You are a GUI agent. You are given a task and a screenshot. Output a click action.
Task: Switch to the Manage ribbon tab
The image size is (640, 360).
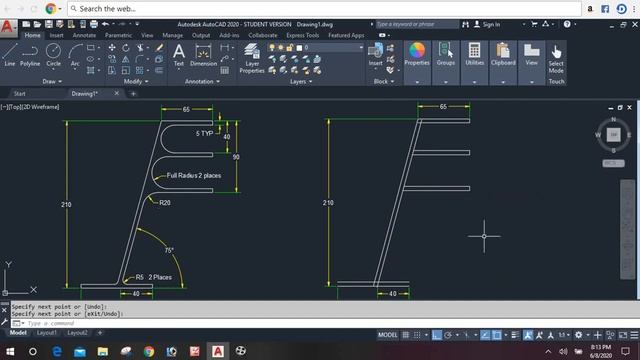click(172, 36)
